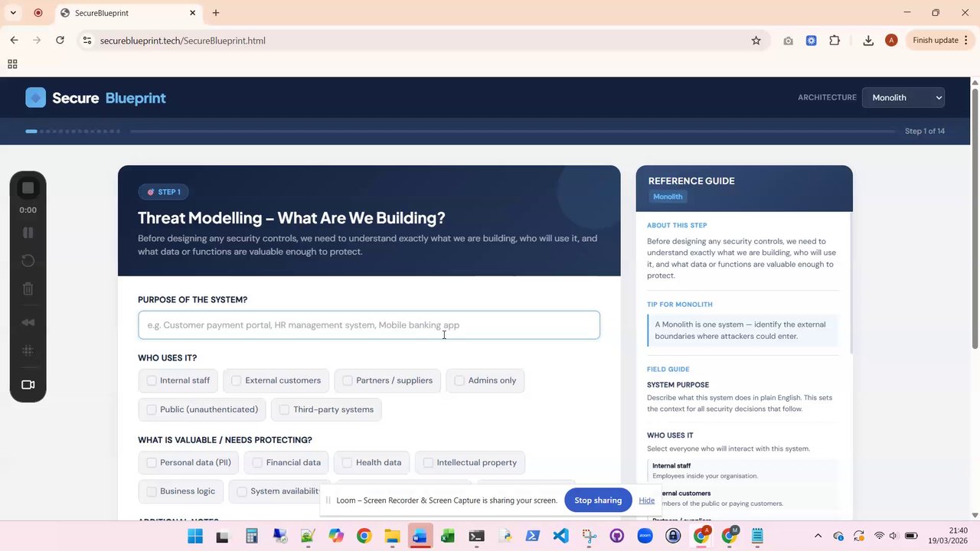This screenshot has width=980, height=551.
Task: Expand the tab search chevron dropdown
Action: [x=13, y=13]
